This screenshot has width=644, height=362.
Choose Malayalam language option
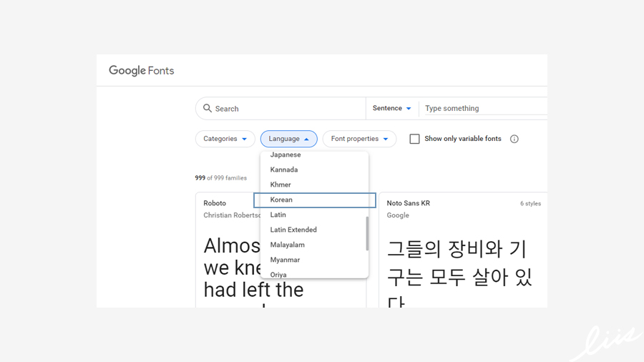tap(313, 245)
